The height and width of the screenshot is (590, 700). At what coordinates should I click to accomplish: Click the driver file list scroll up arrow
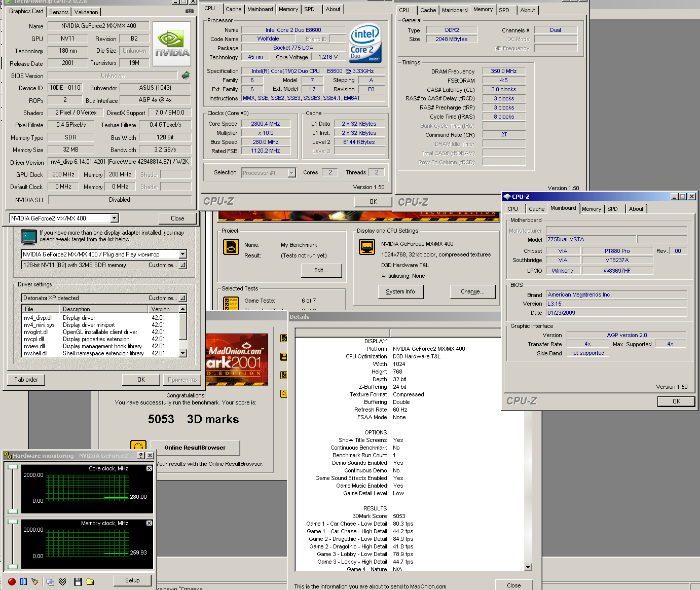point(183,309)
